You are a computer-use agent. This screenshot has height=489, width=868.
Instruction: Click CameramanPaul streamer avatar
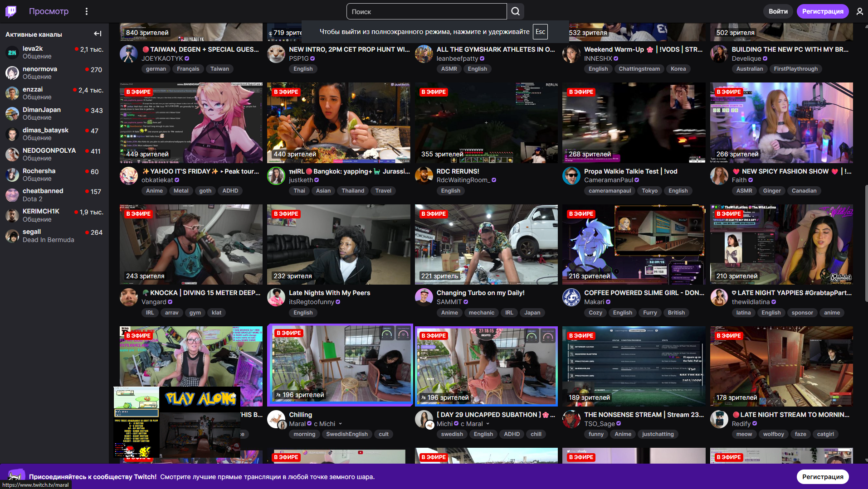tap(571, 176)
